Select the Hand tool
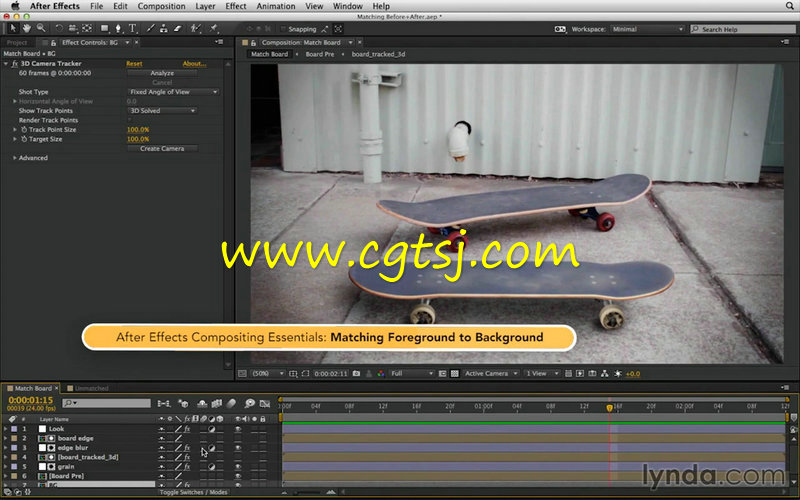 (x=27, y=29)
